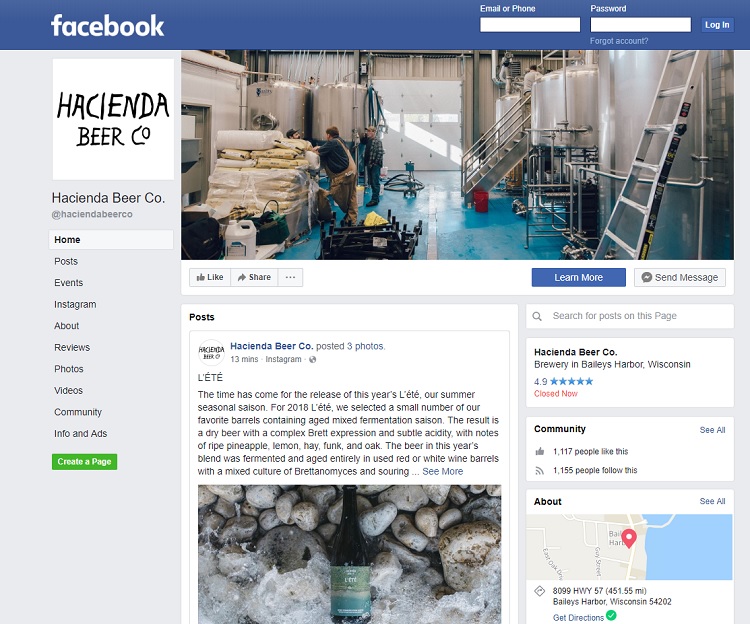
Task: Click the Hacienda Beer Co. title in info panel
Action: [575, 352]
